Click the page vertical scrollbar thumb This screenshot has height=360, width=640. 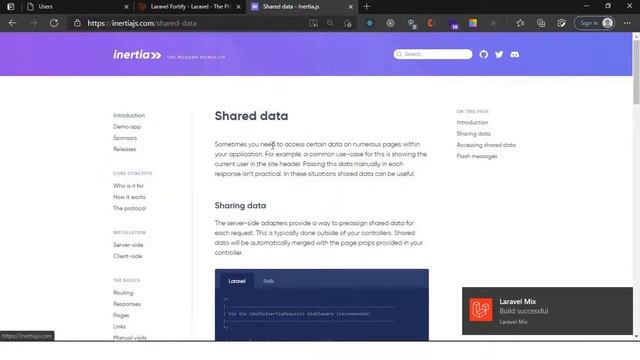click(636, 72)
